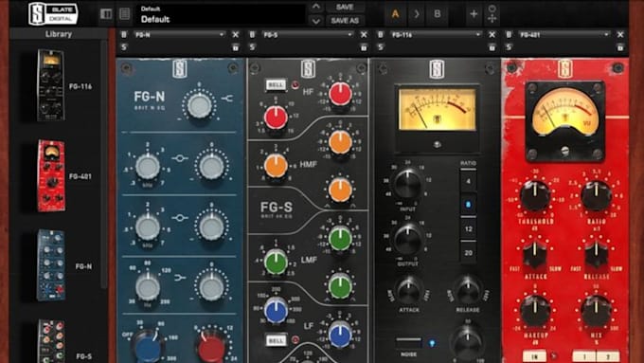This screenshot has width=644, height=363.
Task: Click FG-401 circuit 1 button
Action: pyautogui.click(x=583, y=356)
